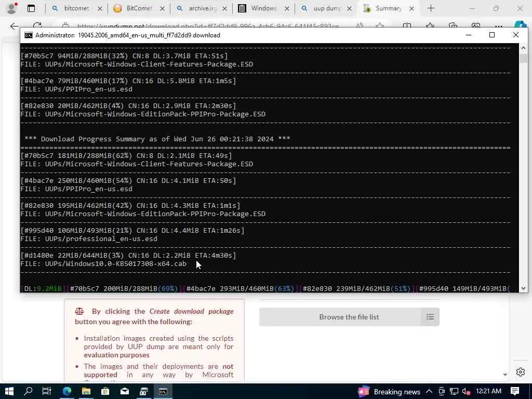Show hidden system tray icons
Image resolution: width=532 pixels, height=399 pixels.
(429, 392)
